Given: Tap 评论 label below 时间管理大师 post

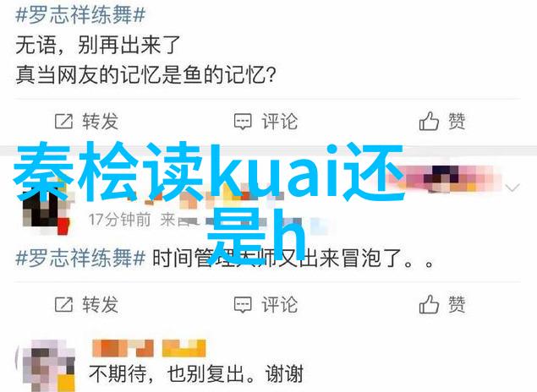Looking at the screenshot, I should (279, 304).
